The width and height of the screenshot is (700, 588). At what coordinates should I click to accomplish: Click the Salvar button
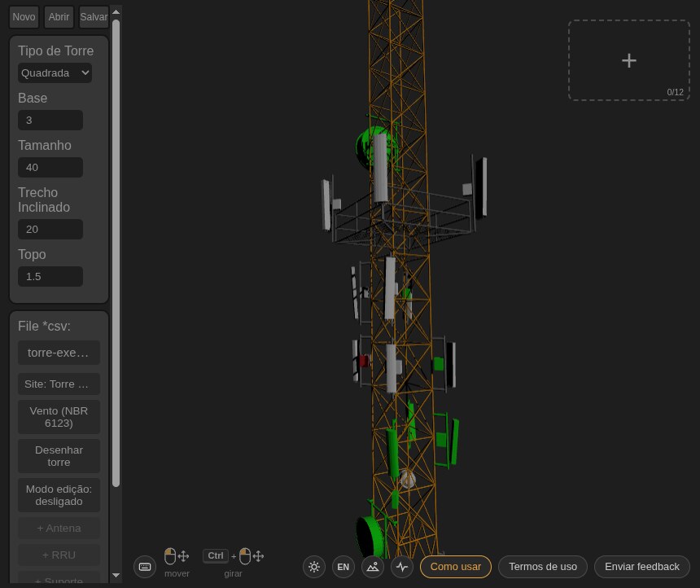point(94,17)
